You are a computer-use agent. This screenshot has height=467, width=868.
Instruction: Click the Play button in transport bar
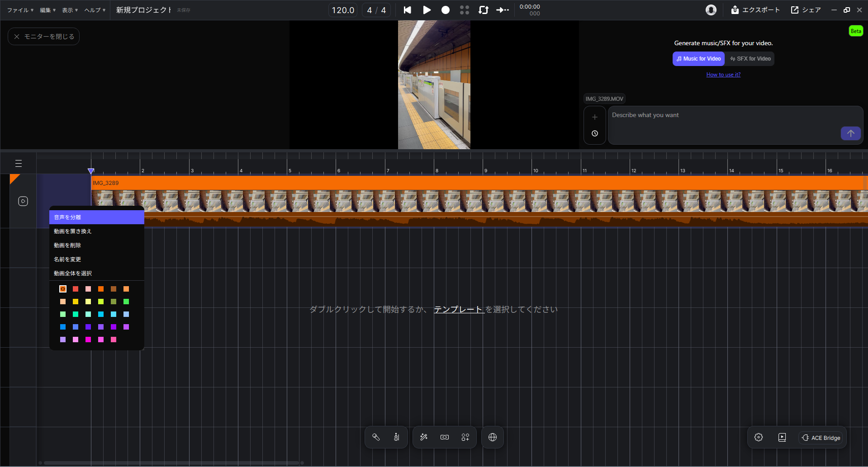pos(427,10)
